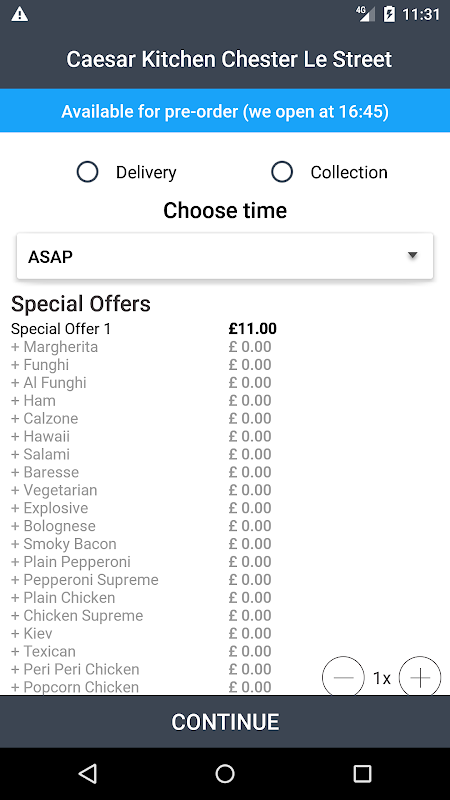Open recent apps square icon
Screen dimensions: 450x800
tap(362, 773)
